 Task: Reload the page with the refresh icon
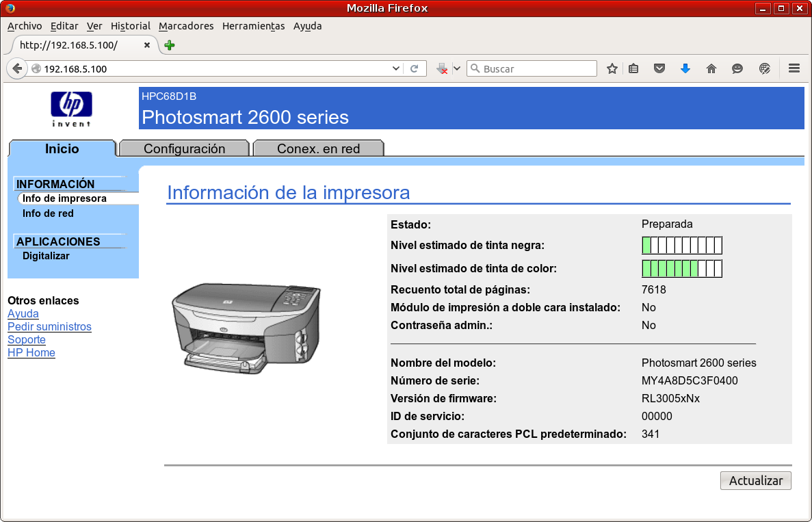[x=414, y=68]
